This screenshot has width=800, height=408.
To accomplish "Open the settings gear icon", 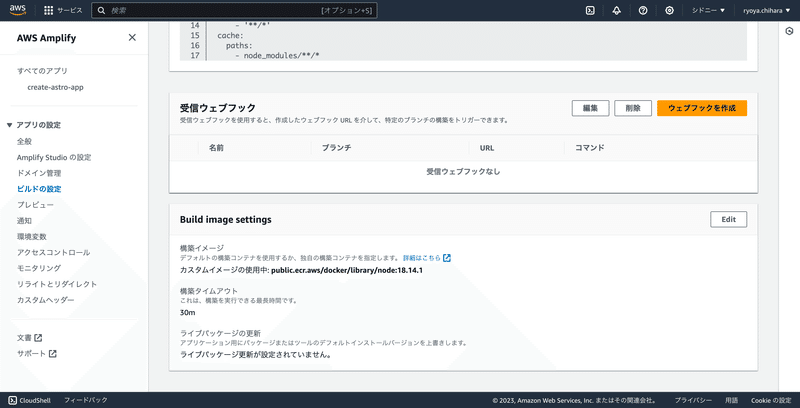I will pos(669,10).
